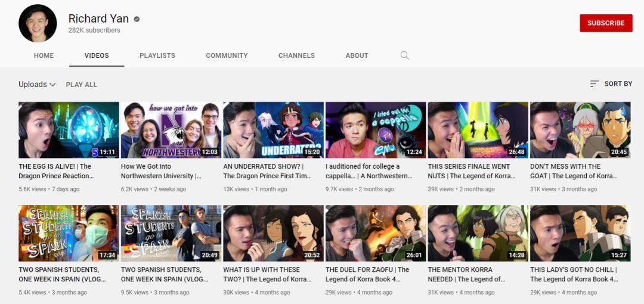Viewport: 644px width, 304px height.
Task: Play the 'Don't Mess With The Goat' thumbnail
Action: [x=580, y=130]
